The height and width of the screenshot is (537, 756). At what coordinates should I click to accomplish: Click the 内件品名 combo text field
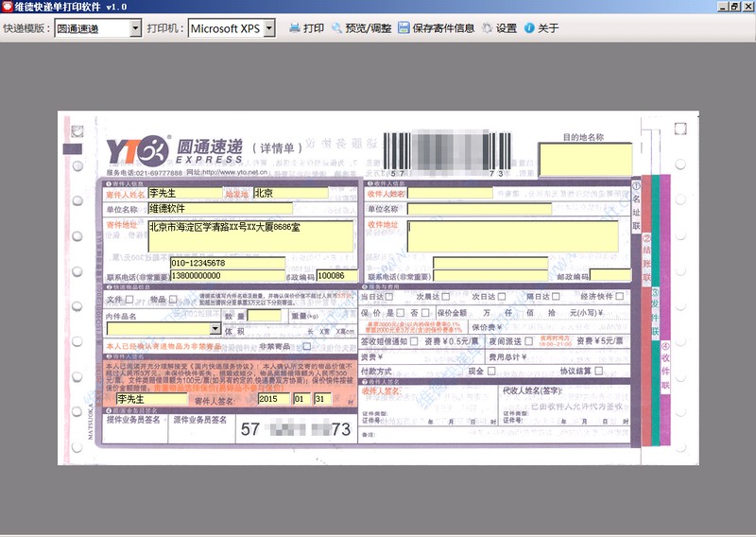click(159, 329)
